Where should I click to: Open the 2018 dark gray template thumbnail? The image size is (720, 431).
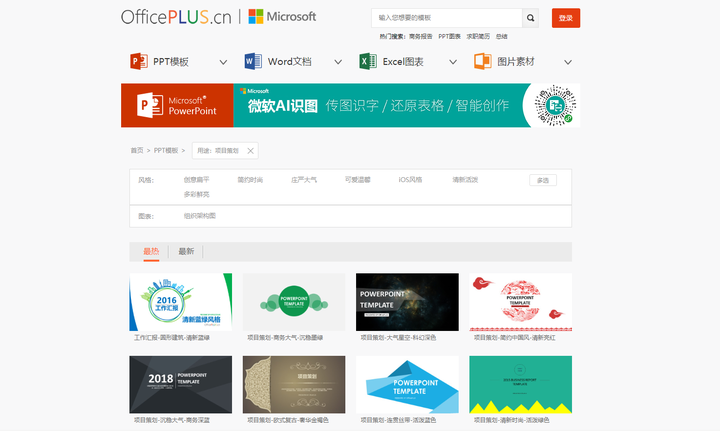[x=180, y=385]
